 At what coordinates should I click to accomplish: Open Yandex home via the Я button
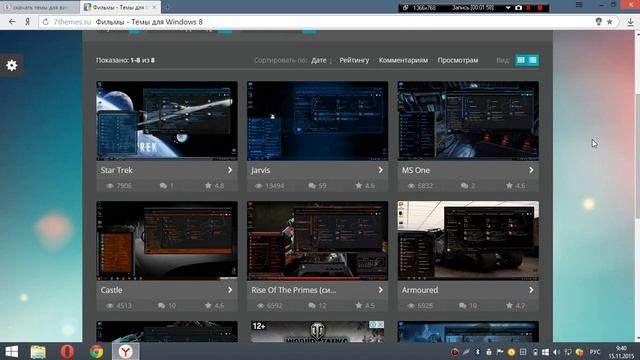coord(27,22)
